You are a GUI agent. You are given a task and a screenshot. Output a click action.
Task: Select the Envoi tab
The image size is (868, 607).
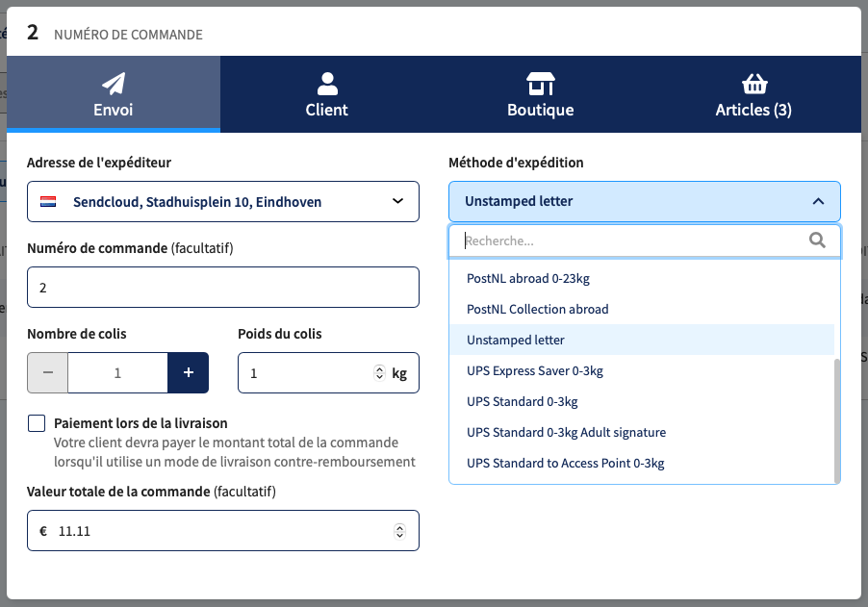(114, 94)
